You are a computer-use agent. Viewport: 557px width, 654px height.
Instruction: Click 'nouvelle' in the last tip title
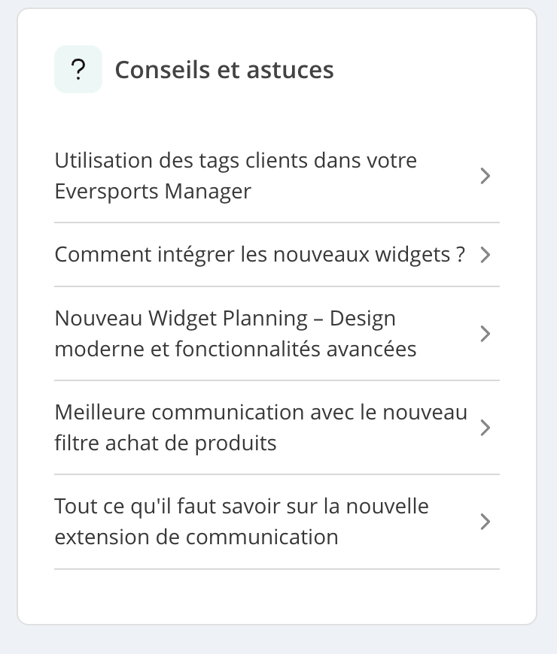coord(387,506)
